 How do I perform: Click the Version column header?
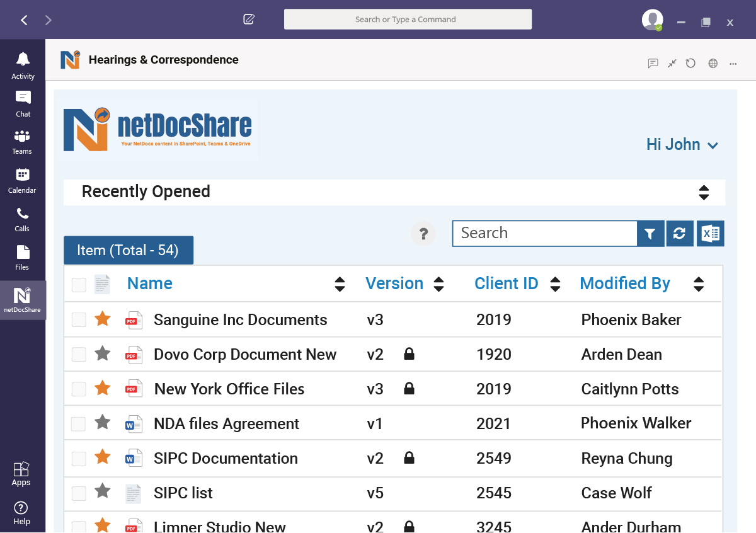point(394,284)
